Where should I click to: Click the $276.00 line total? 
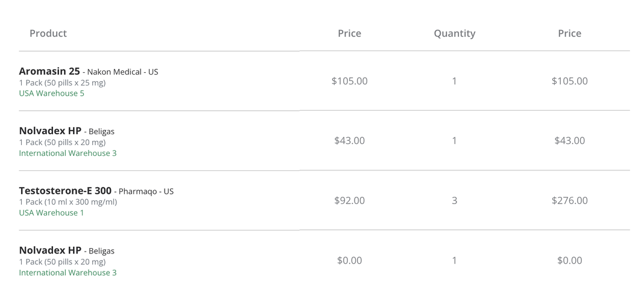[x=569, y=200]
